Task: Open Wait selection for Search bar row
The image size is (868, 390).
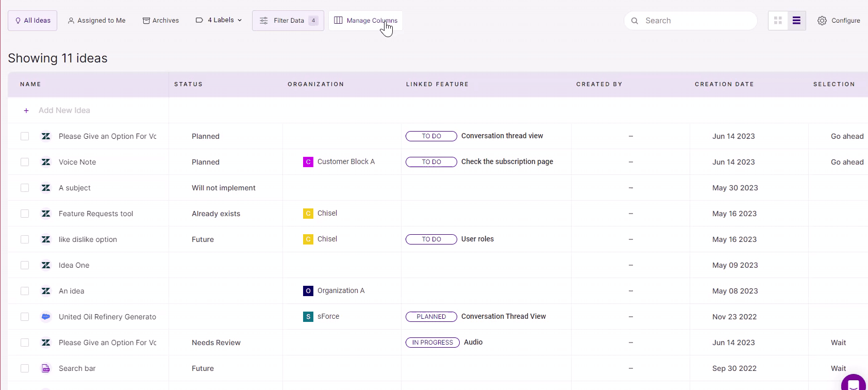Action: tap(838, 368)
